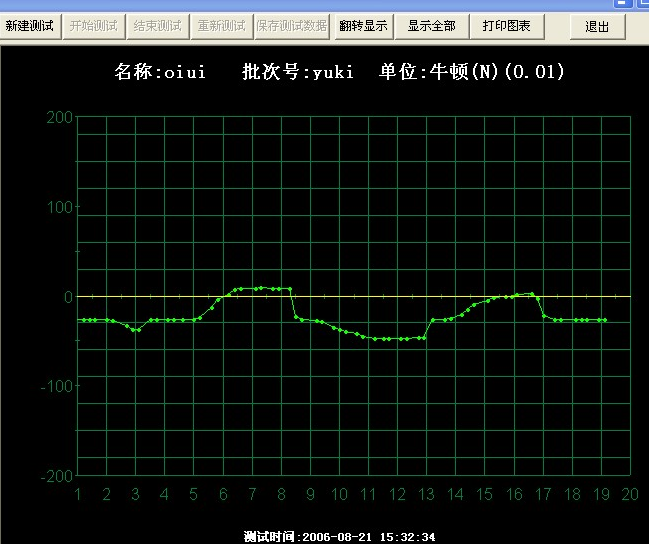
Task: Click the 新建测试 button
Action: tap(30, 26)
